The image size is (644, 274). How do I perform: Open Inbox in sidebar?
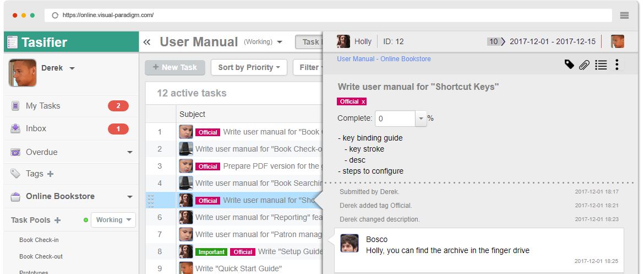pyautogui.click(x=36, y=128)
